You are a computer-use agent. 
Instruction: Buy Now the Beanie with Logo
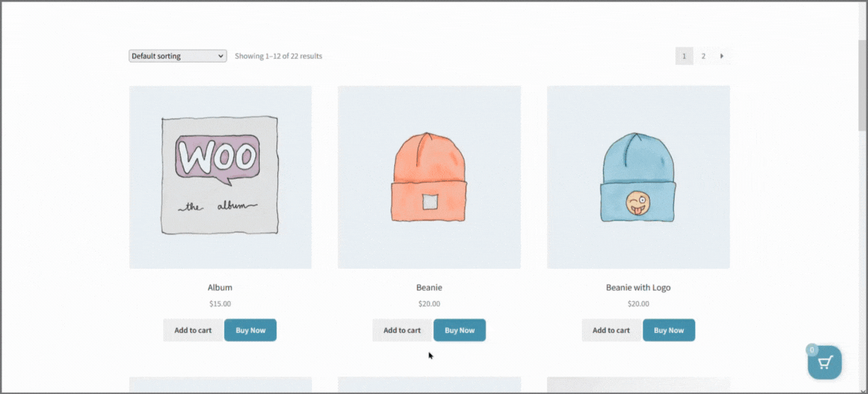point(669,331)
